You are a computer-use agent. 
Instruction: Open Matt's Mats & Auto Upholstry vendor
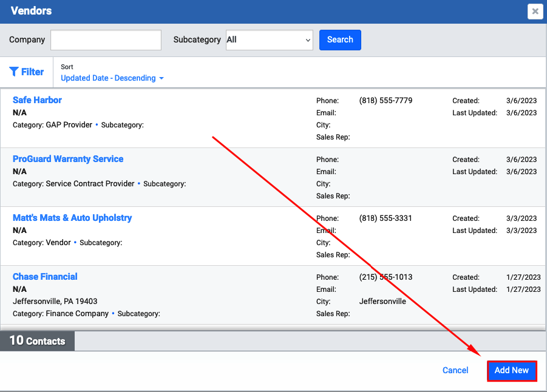(x=72, y=218)
